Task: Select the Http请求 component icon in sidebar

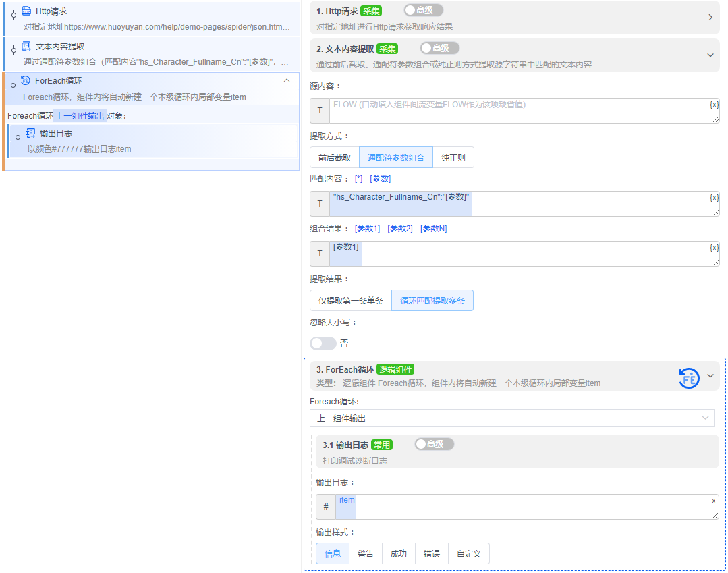Action: point(25,10)
